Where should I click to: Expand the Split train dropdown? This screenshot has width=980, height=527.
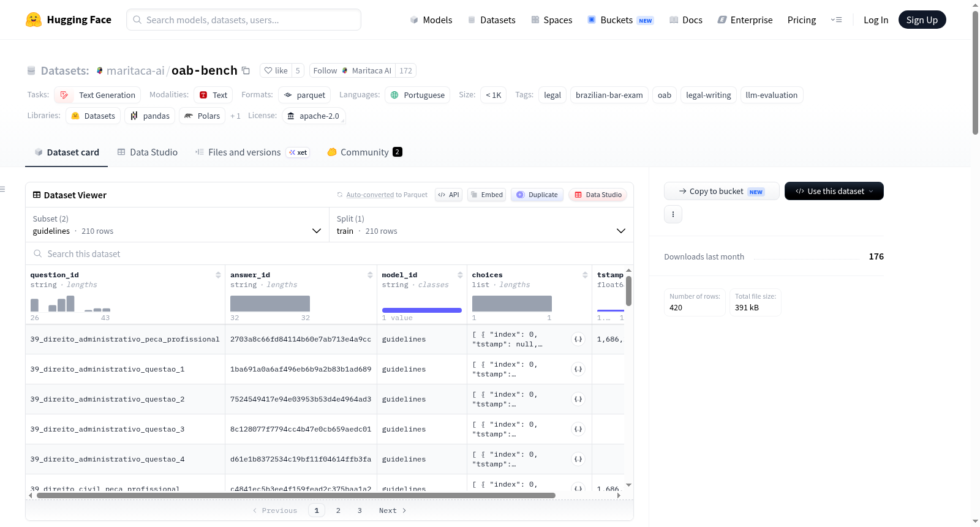[x=481, y=225]
